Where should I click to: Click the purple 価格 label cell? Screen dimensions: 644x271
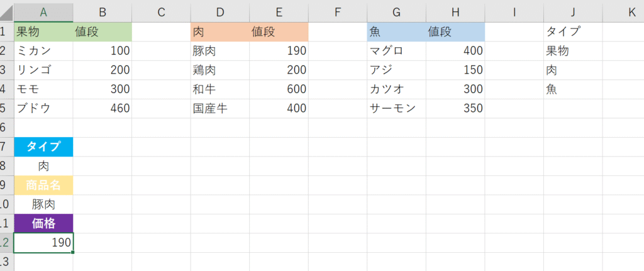coord(43,224)
